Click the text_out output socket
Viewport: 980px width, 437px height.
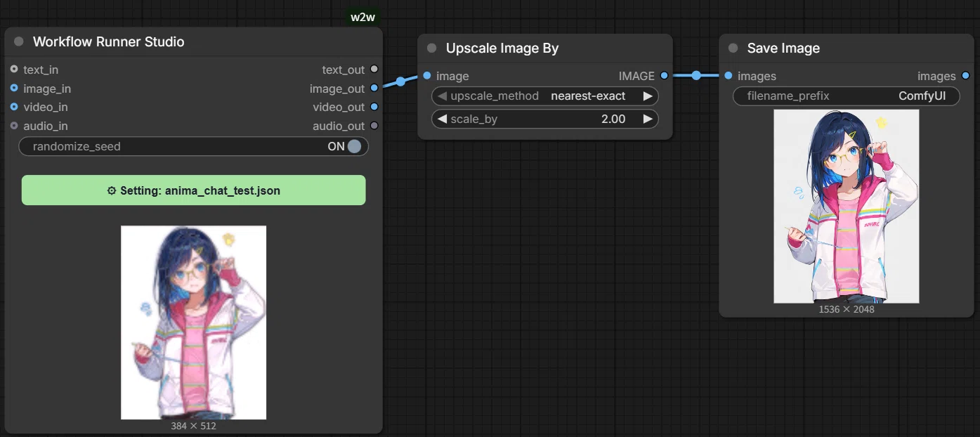(x=374, y=69)
